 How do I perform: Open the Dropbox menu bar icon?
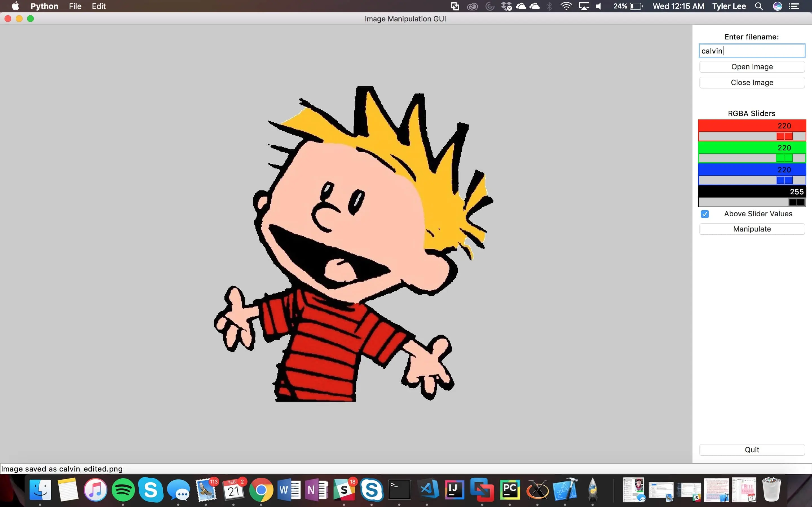click(507, 6)
